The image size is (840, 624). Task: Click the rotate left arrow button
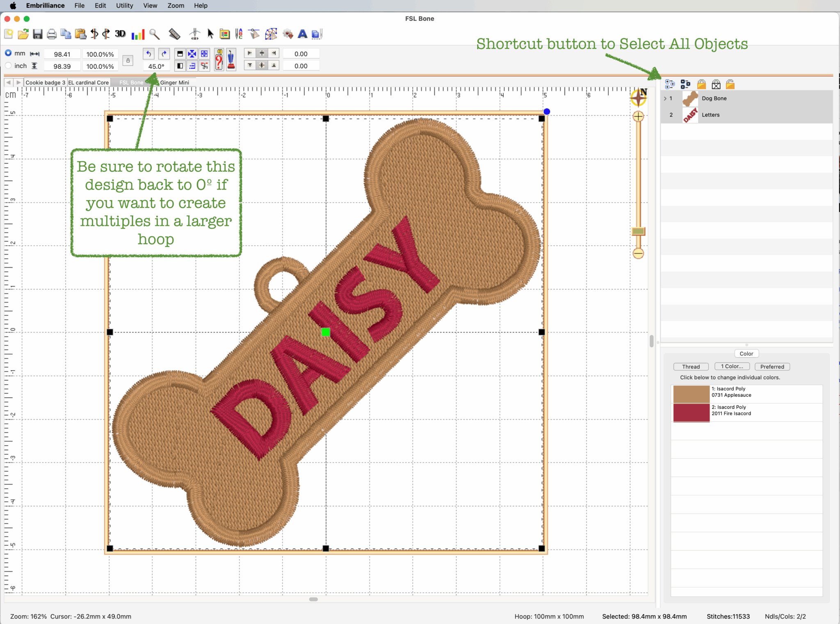[x=149, y=54]
